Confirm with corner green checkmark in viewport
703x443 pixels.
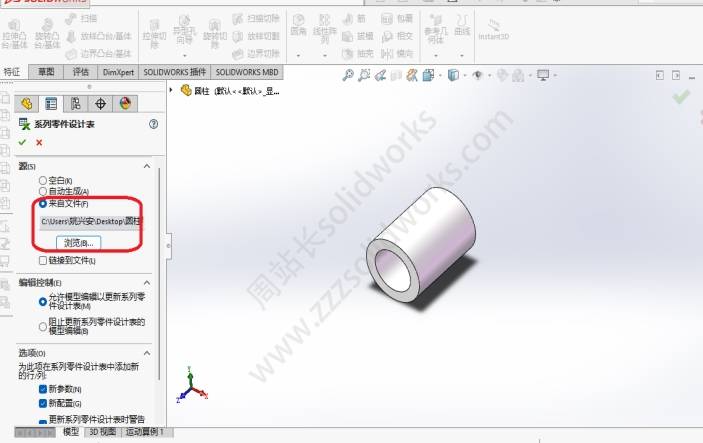pos(681,96)
